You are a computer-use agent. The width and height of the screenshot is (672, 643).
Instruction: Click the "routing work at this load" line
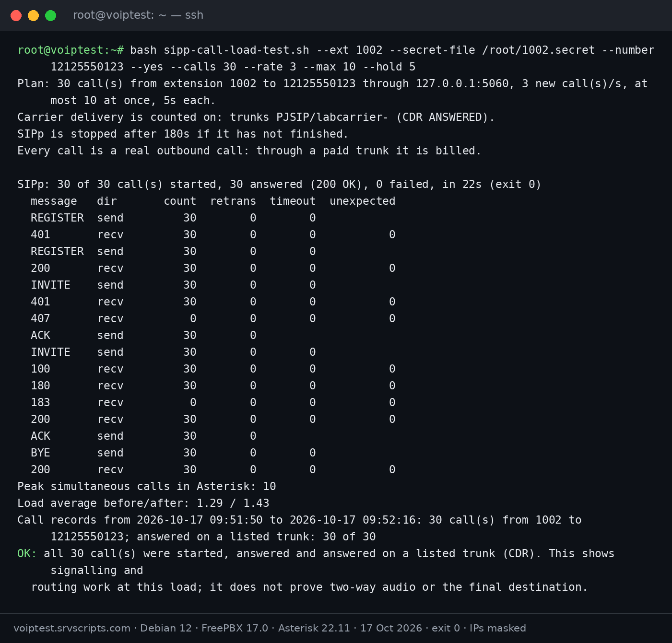point(309,587)
